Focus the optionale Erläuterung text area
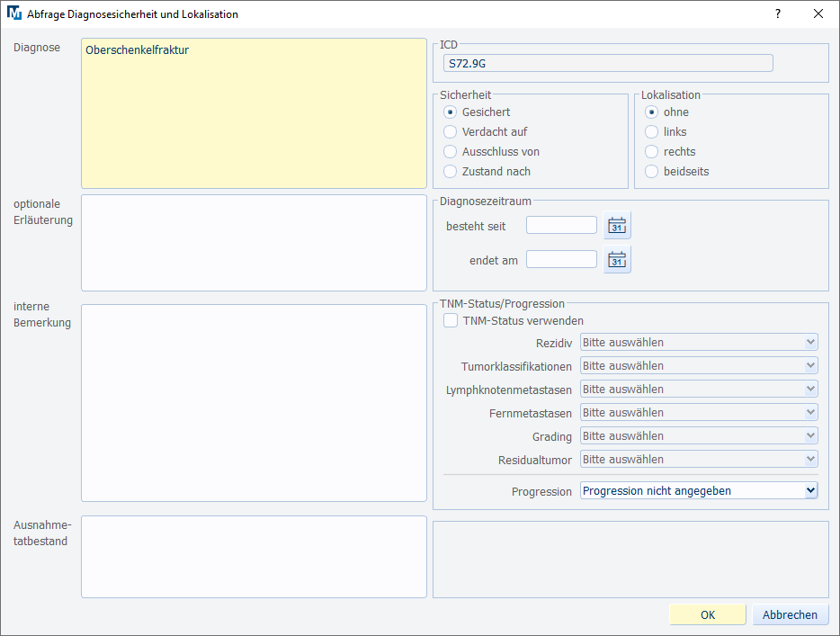The image size is (840, 636). pyautogui.click(x=254, y=243)
